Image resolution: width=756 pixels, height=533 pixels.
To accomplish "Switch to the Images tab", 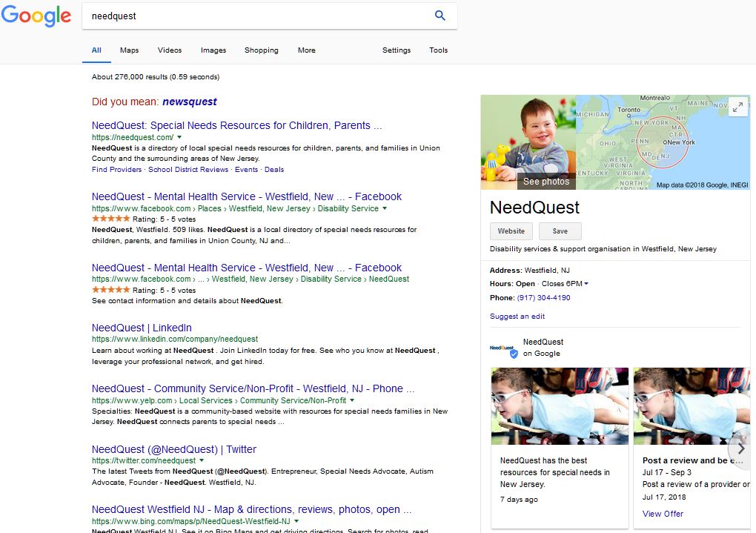I will coord(213,50).
